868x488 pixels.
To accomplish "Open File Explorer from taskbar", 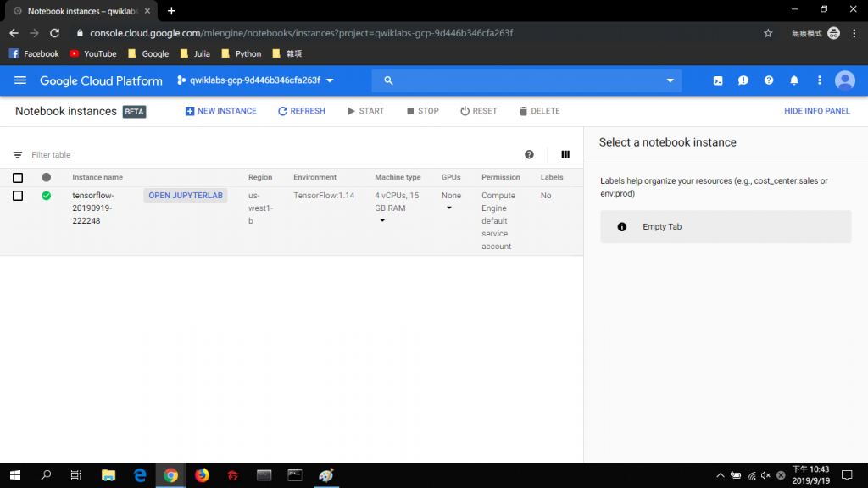I will tap(108, 475).
